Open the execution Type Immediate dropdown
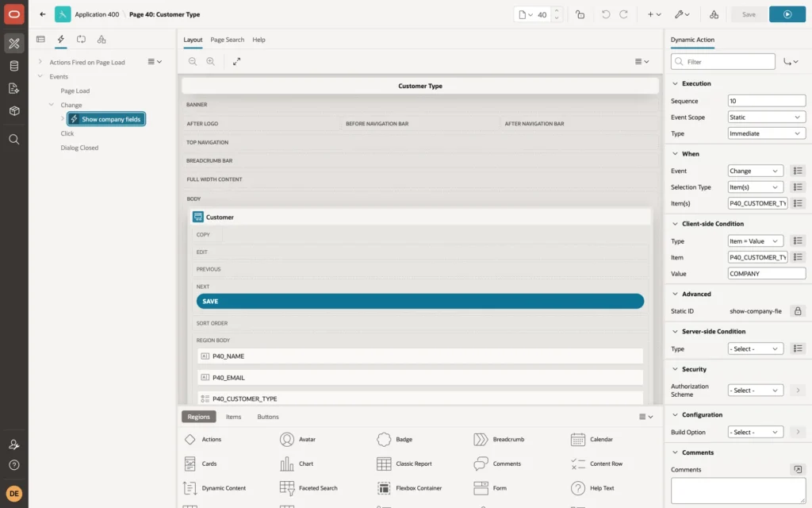 (x=767, y=133)
